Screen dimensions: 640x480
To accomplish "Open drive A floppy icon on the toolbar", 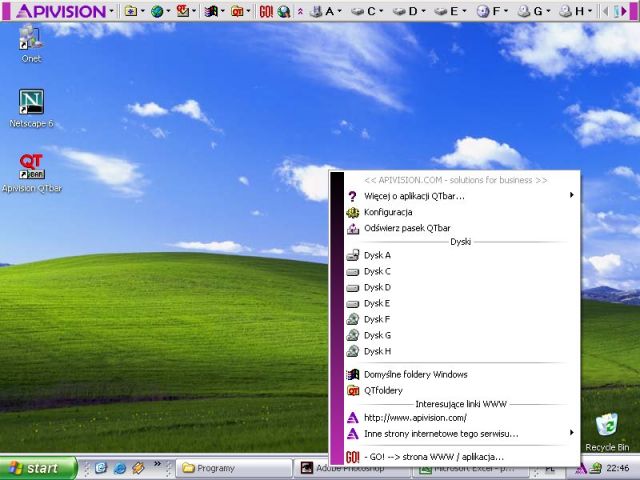I will 316,11.
